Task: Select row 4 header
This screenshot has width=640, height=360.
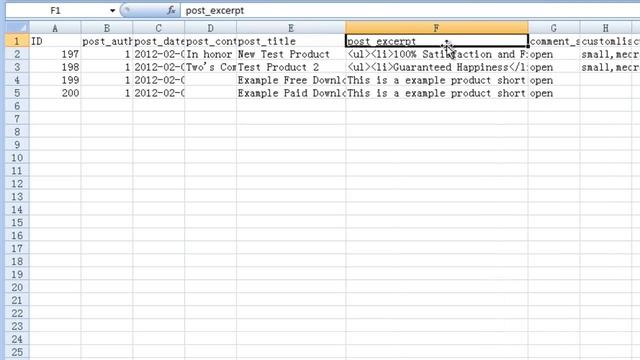Action: click(17, 80)
